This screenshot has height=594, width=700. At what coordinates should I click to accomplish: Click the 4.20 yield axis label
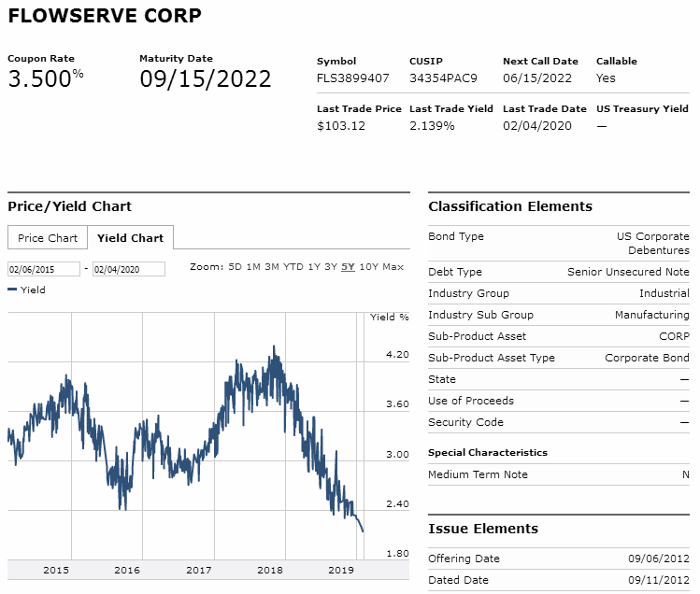point(397,354)
